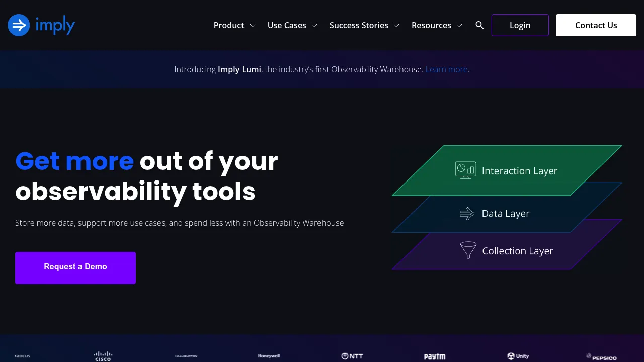Image resolution: width=644 pixels, height=362 pixels.
Task: Click the Unity logo
Action: pyautogui.click(x=518, y=356)
